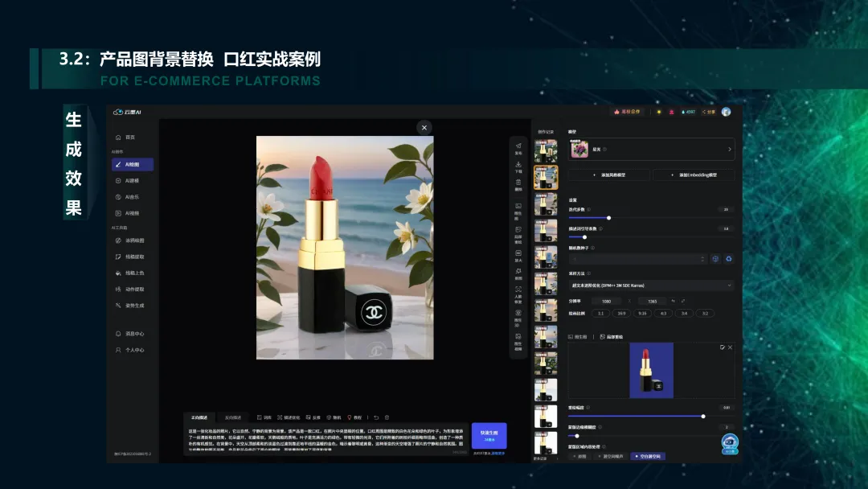Adjust the 迭代步数 steps slider handle
This screenshot has height=489, width=868.
[608, 218]
